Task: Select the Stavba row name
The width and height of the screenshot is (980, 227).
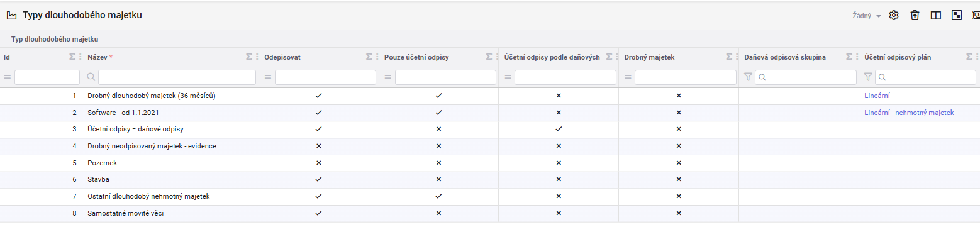Action: point(99,179)
